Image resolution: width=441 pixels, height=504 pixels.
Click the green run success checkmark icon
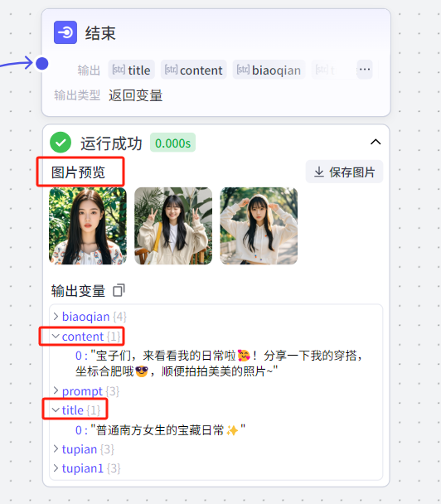(61, 143)
